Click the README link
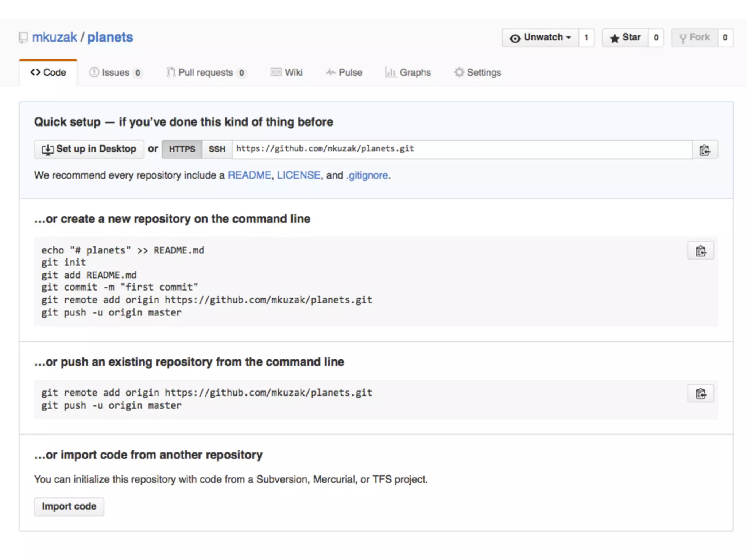 [249, 175]
